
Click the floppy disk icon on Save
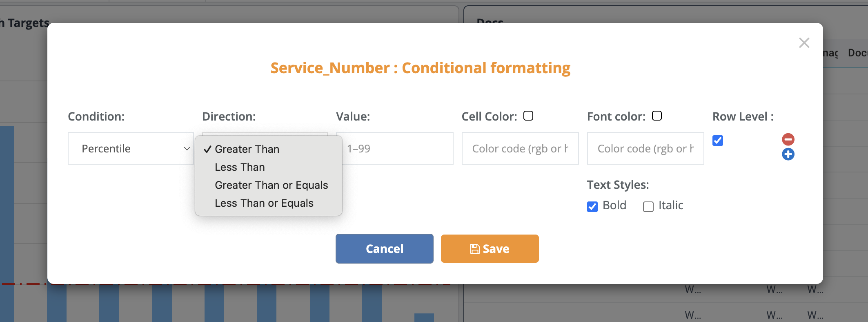coord(475,249)
